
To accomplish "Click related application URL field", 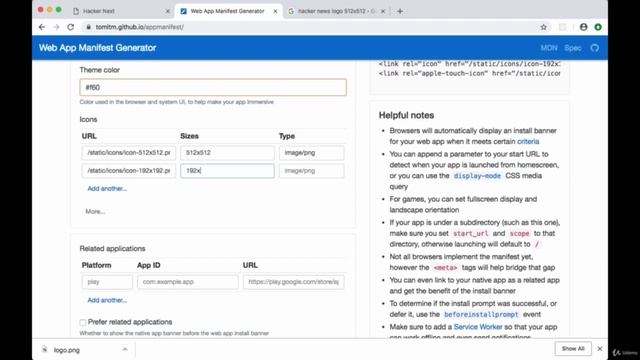I will [x=293, y=282].
